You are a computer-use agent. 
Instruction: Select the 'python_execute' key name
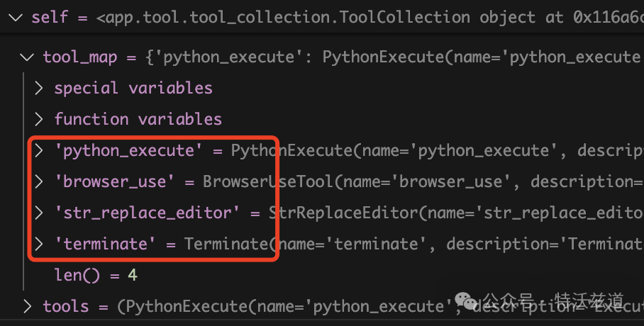coord(128,151)
